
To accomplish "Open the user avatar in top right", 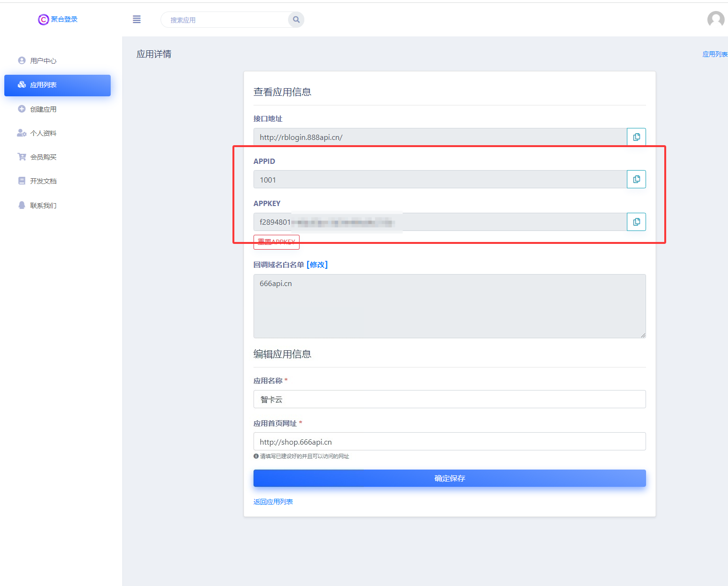I will [x=716, y=19].
